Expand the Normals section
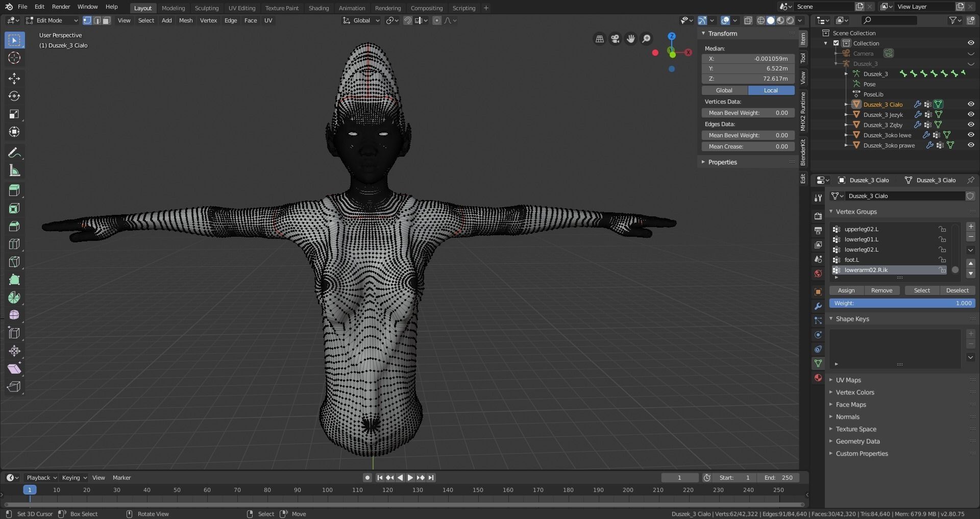The image size is (980, 519). pyautogui.click(x=847, y=417)
